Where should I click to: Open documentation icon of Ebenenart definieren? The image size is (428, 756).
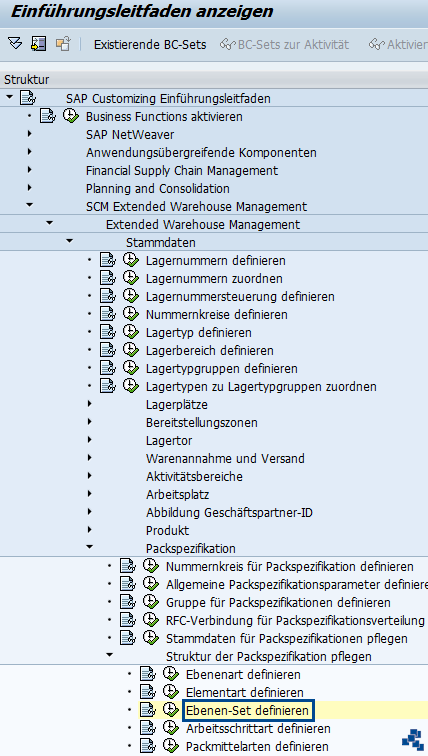pos(148,674)
